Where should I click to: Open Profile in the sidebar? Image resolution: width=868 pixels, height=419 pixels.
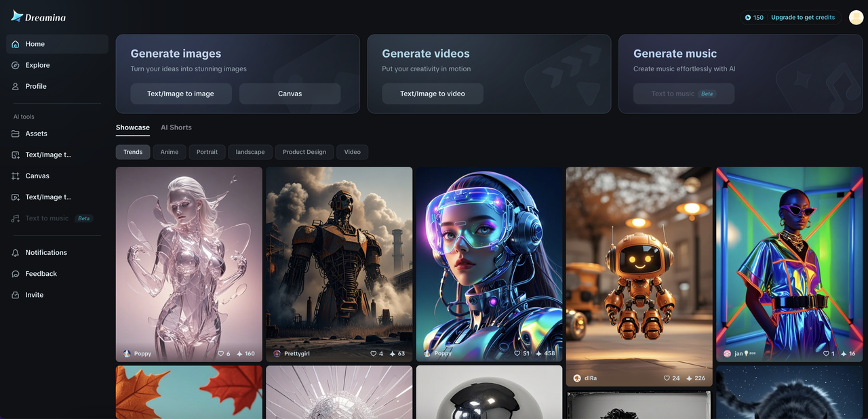[57, 86]
